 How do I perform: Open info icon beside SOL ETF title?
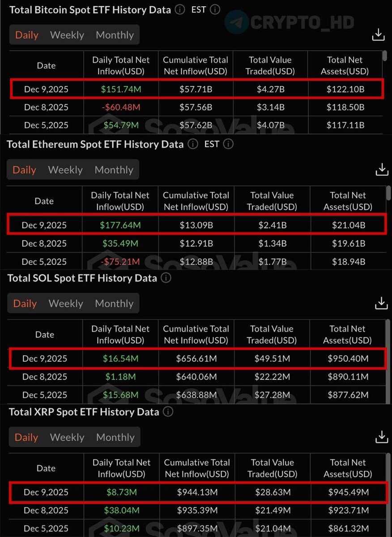166,278
